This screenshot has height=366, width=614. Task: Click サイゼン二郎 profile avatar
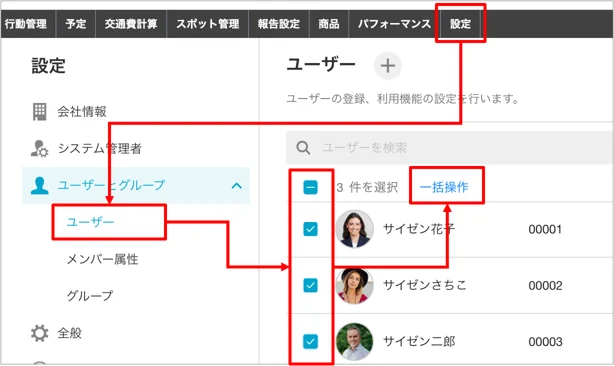(354, 341)
